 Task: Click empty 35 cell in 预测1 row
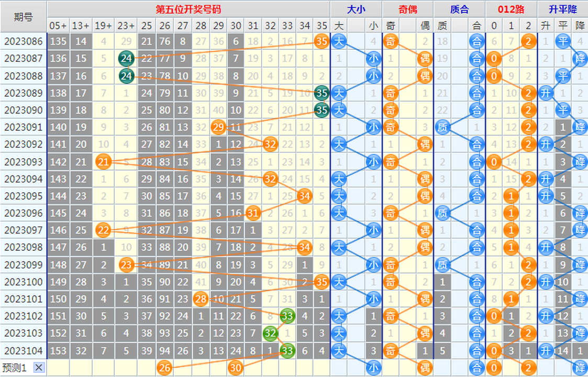click(321, 368)
